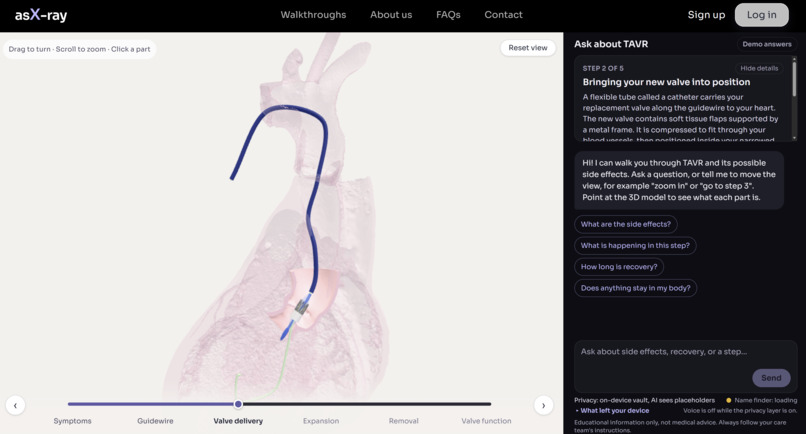Click the step details scrollbar

(x=794, y=77)
